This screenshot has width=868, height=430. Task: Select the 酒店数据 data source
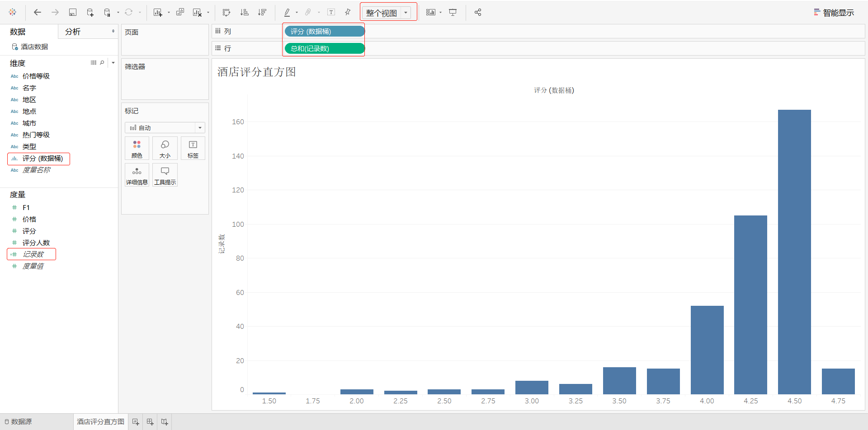click(30, 47)
